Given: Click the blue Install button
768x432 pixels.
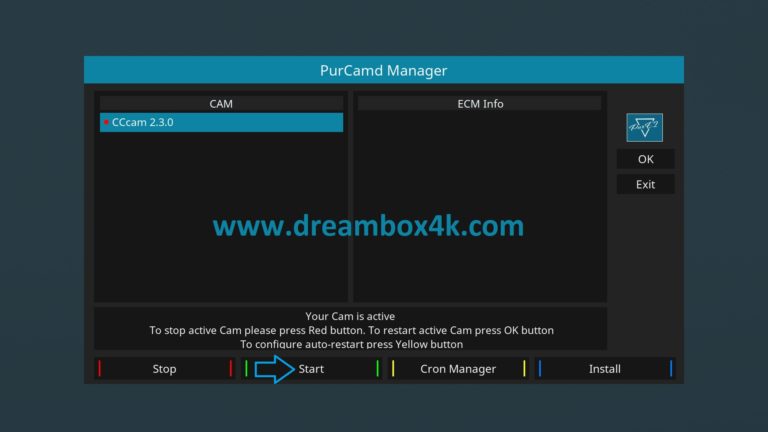Looking at the screenshot, I should click(605, 369).
